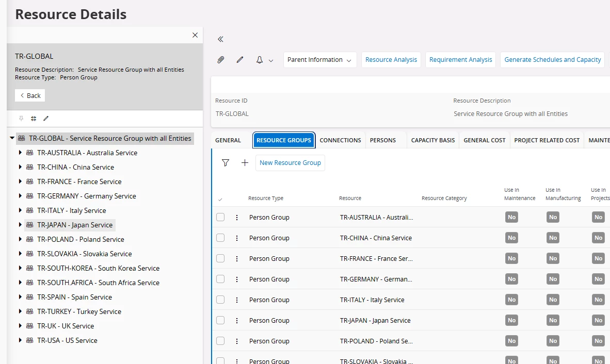Tick the checkbox for the TR-AUSTRALIA row

point(220,217)
